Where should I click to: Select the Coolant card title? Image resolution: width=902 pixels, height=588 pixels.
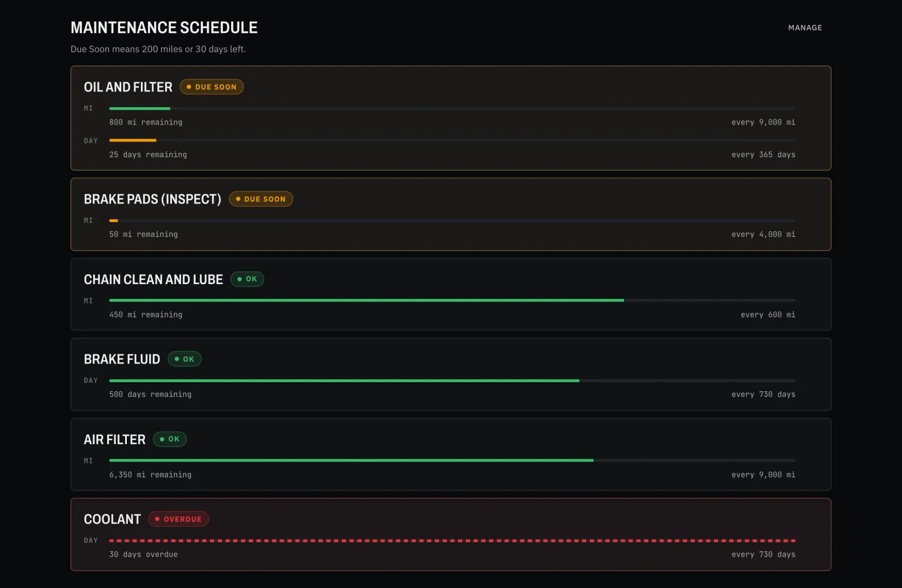(x=112, y=519)
